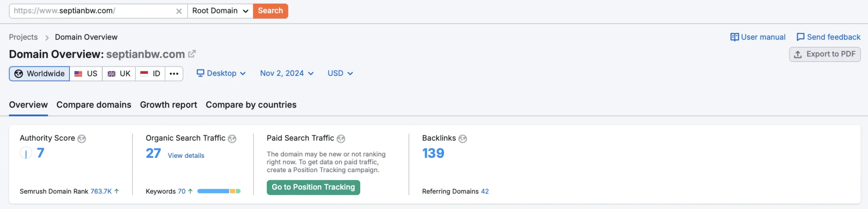
Task: Open external link icon next to septianbw.com
Action: pos(192,54)
